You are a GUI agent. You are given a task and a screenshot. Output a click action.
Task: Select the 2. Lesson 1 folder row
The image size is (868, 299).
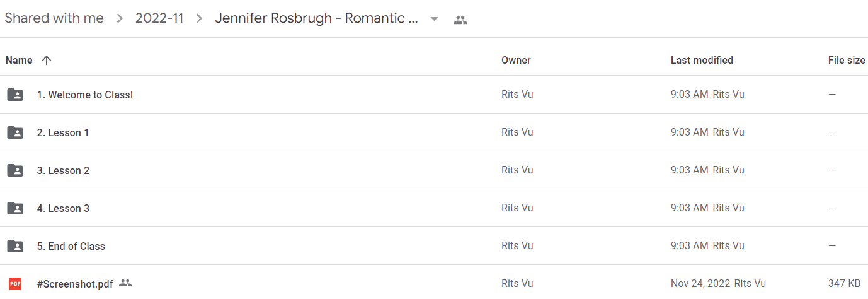point(434,132)
